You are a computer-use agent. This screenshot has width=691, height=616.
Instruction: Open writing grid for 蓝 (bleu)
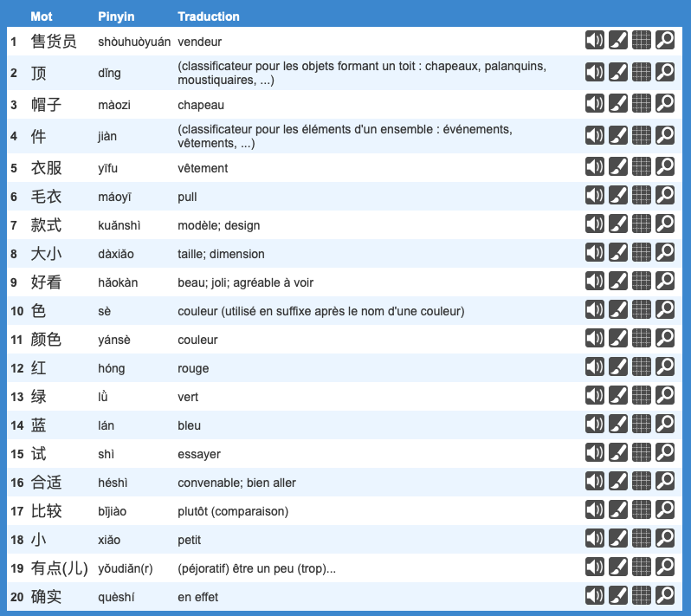pos(641,425)
